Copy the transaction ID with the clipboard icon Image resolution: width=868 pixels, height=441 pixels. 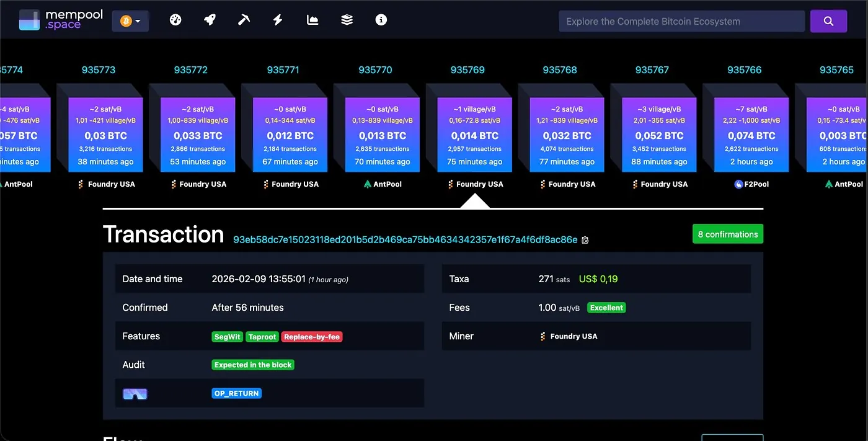585,239
